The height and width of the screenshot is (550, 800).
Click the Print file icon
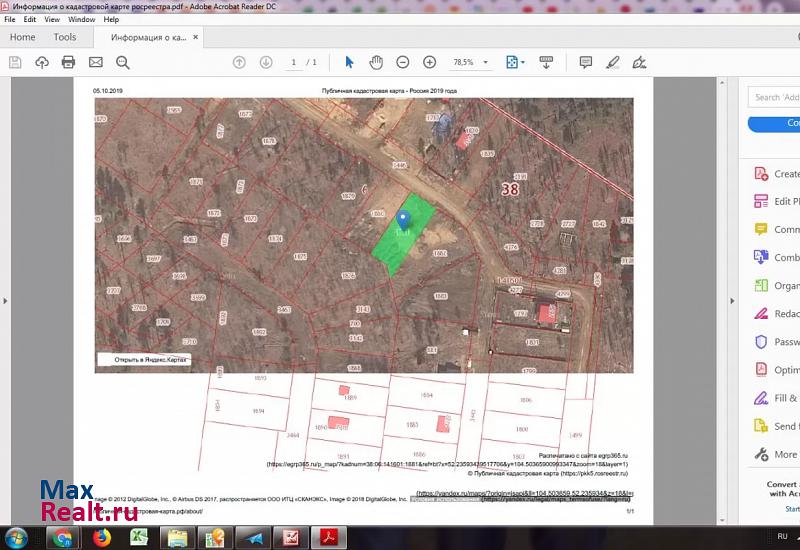click(x=68, y=62)
